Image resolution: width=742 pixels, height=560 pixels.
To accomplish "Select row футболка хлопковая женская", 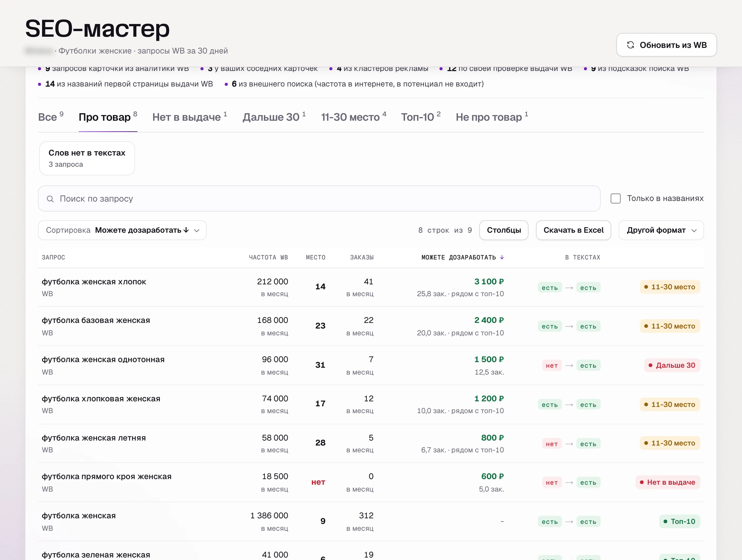I will pos(371,404).
